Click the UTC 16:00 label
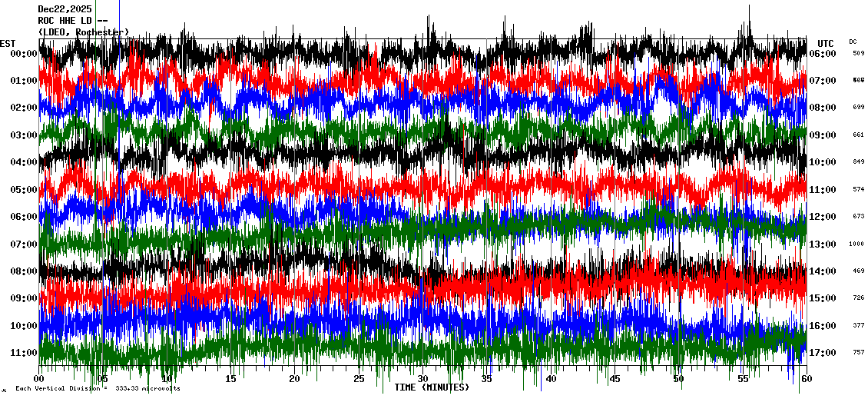The width and height of the screenshot is (868, 399). [x=822, y=325]
